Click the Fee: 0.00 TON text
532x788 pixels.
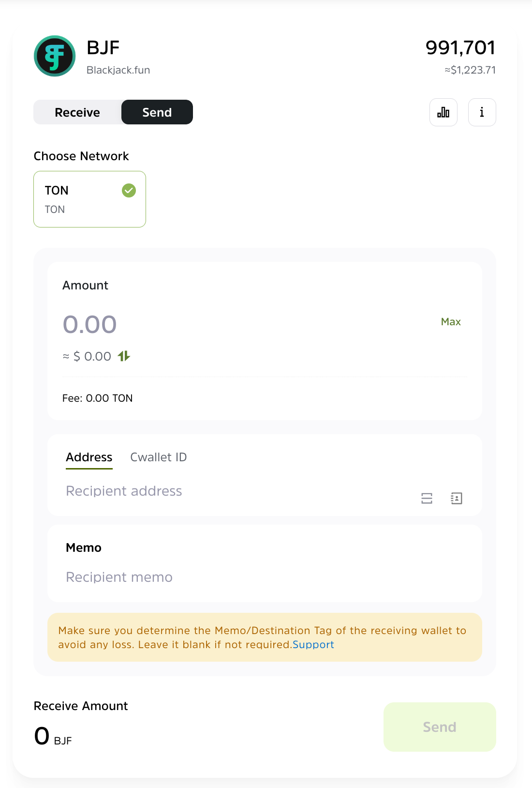[97, 398]
